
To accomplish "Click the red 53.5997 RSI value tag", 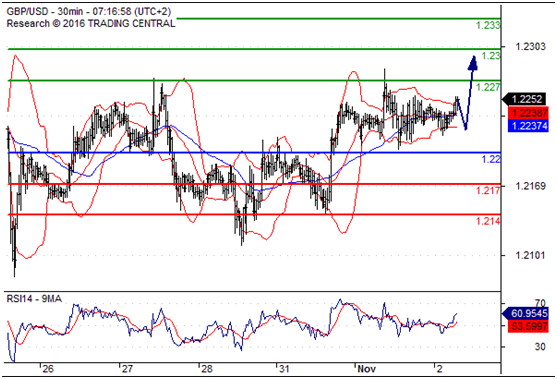I will (x=528, y=326).
